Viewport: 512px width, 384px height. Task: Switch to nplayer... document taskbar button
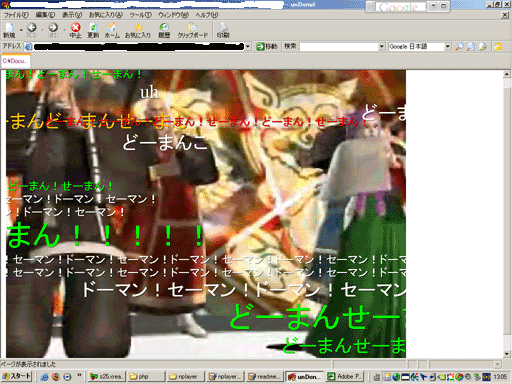tap(225, 377)
